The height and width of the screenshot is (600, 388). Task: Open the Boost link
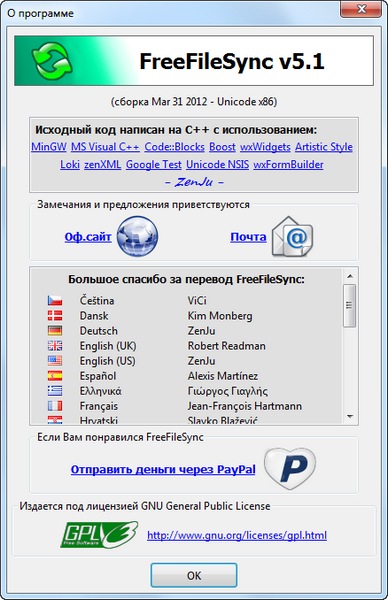(222, 147)
